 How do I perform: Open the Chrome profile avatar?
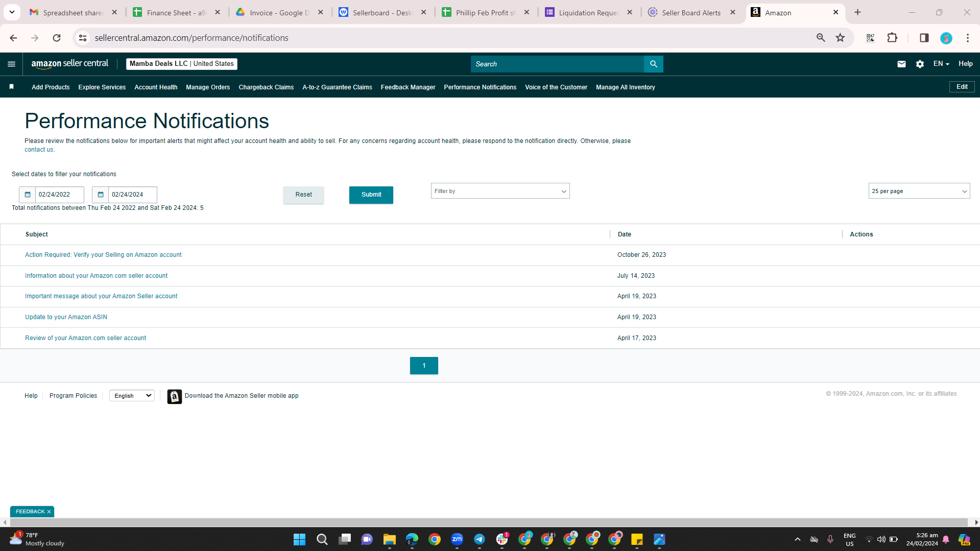[x=946, y=38]
